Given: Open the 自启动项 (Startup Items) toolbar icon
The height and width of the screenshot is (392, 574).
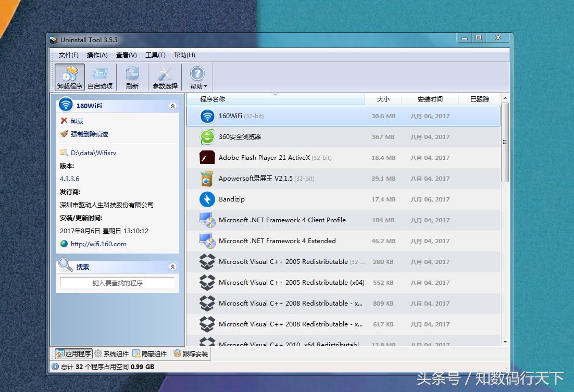Looking at the screenshot, I should pyautogui.click(x=100, y=73).
